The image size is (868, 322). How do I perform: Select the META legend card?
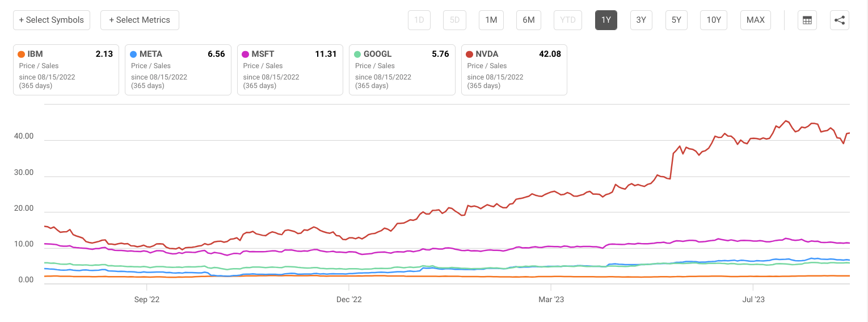coord(178,70)
